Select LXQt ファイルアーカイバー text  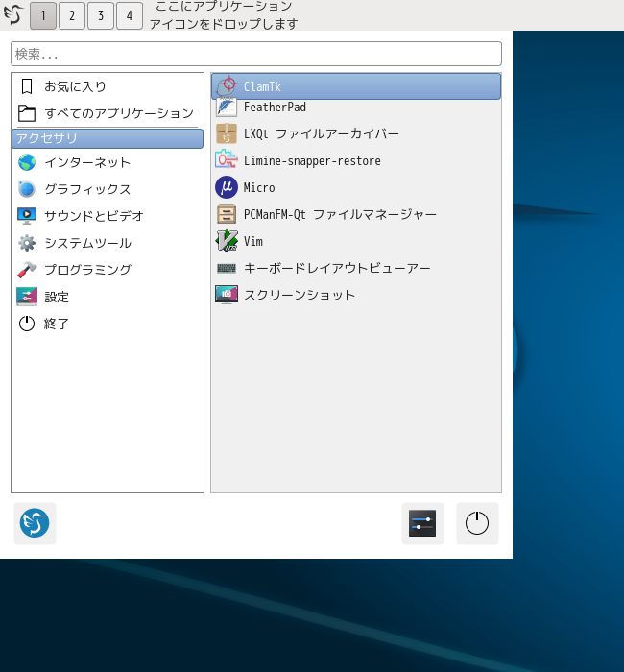[322, 133]
